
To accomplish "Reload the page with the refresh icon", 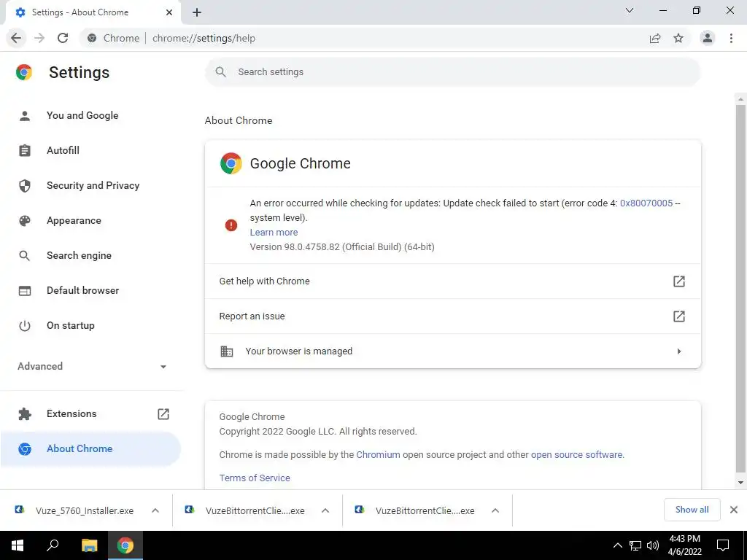I will tap(63, 38).
